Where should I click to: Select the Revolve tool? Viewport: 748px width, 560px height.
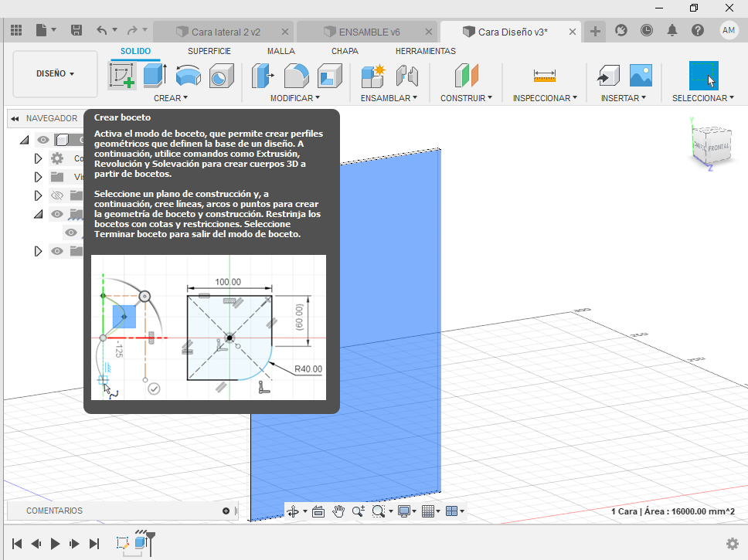[x=188, y=76]
